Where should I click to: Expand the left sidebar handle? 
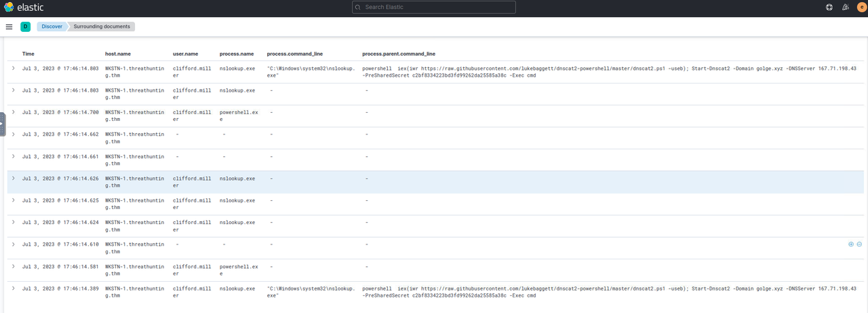tap(3, 124)
